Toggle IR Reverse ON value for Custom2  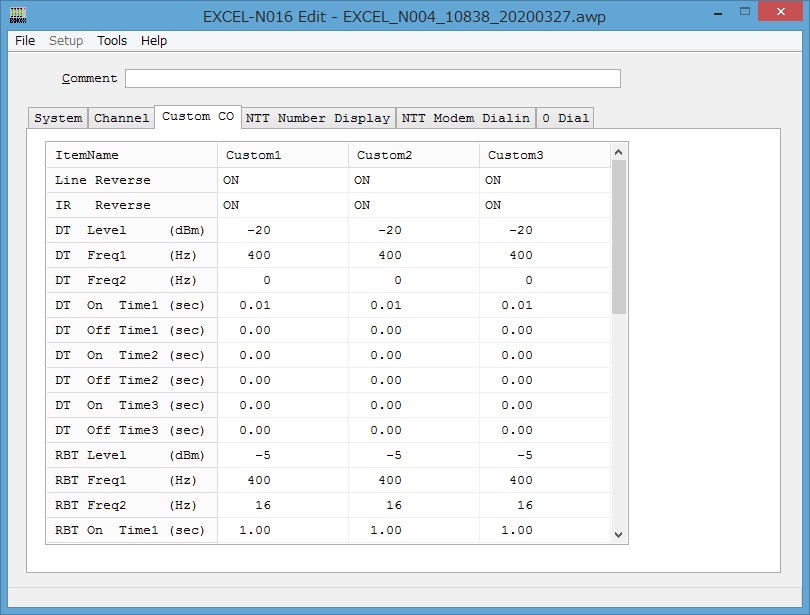click(362, 205)
